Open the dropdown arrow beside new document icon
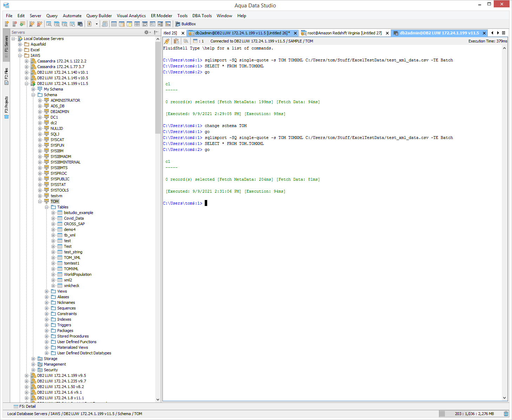Screen dimensions: 512x420 pos(97,24)
